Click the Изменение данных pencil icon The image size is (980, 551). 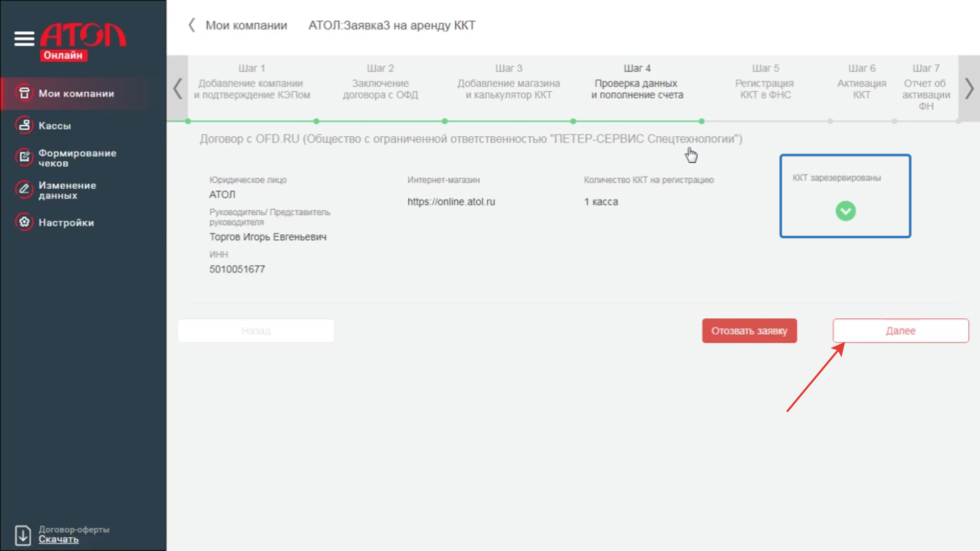tap(24, 190)
